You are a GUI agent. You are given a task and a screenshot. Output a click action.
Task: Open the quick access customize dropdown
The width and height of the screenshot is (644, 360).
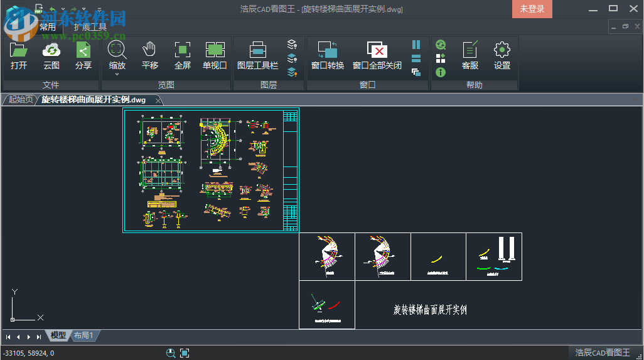99,9
